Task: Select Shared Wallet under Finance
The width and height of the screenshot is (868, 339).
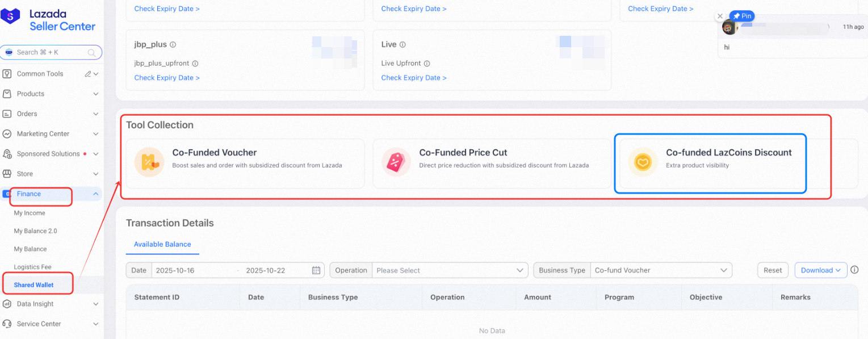Action: pos(33,283)
